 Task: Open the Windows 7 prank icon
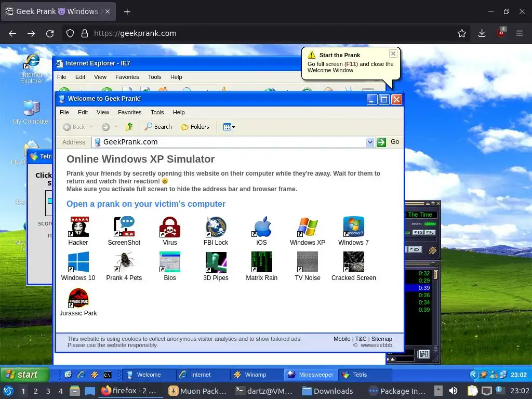(x=353, y=231)
